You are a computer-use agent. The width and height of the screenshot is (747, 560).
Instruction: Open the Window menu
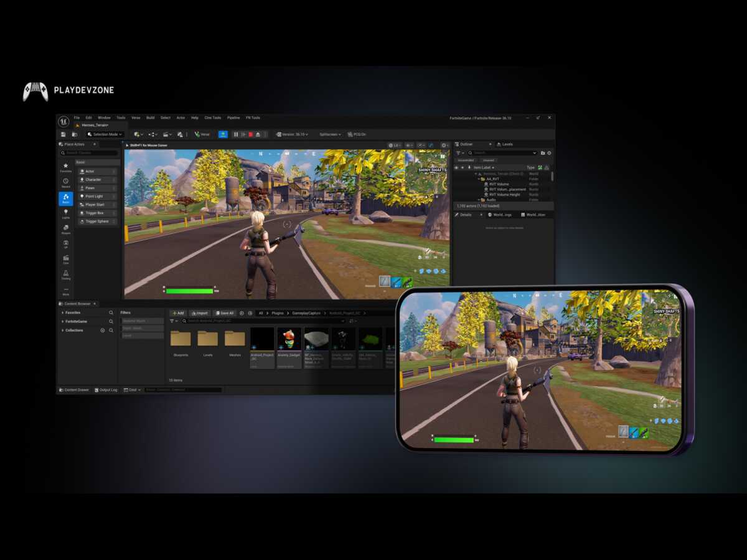click(104, 118)
